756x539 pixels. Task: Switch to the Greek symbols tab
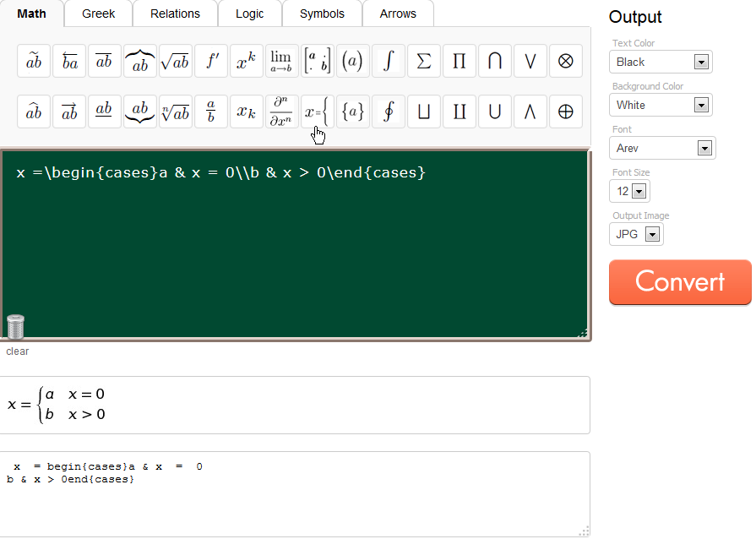coord(98,14)
